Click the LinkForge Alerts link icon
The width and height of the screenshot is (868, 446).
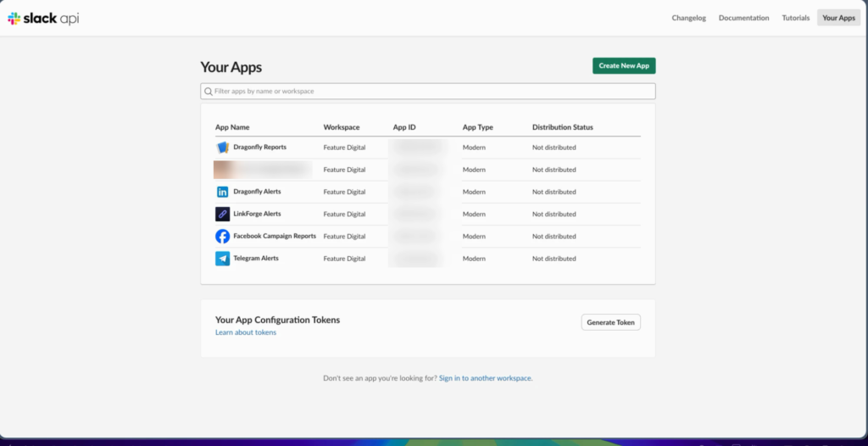pos(223,214)
